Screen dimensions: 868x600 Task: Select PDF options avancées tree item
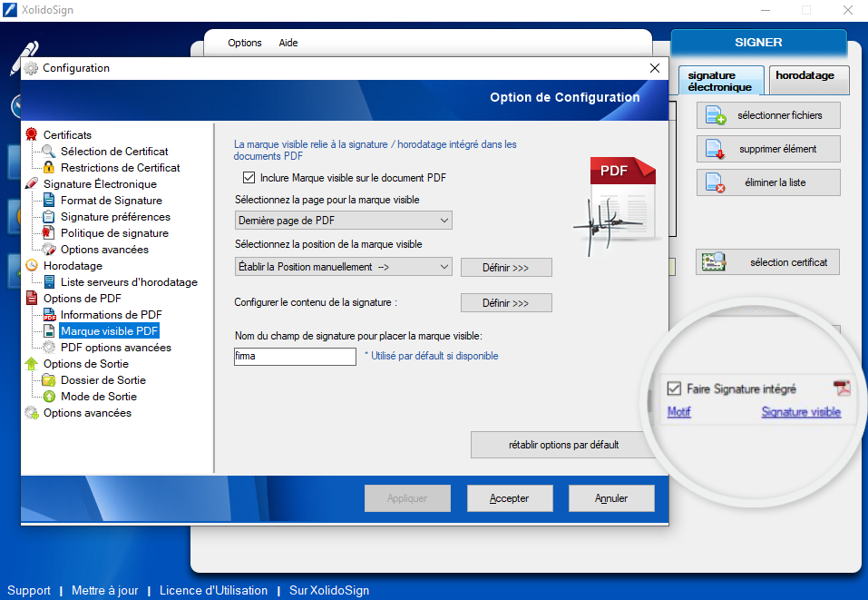point(116,348)
